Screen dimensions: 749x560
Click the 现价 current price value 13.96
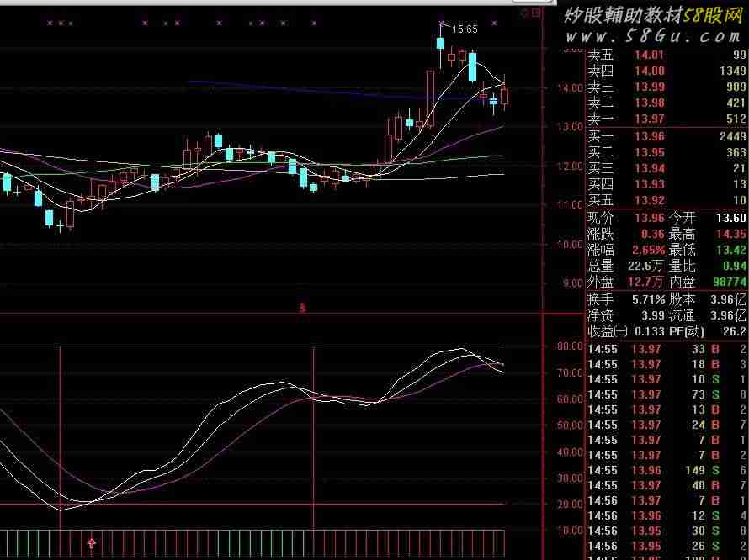(x=647, y=218)
